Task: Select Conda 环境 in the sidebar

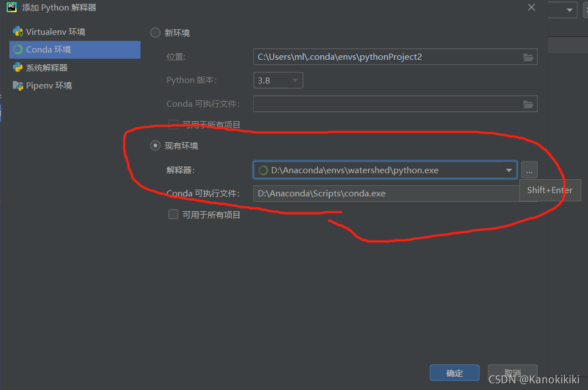Action: click(x=75, y=49)
